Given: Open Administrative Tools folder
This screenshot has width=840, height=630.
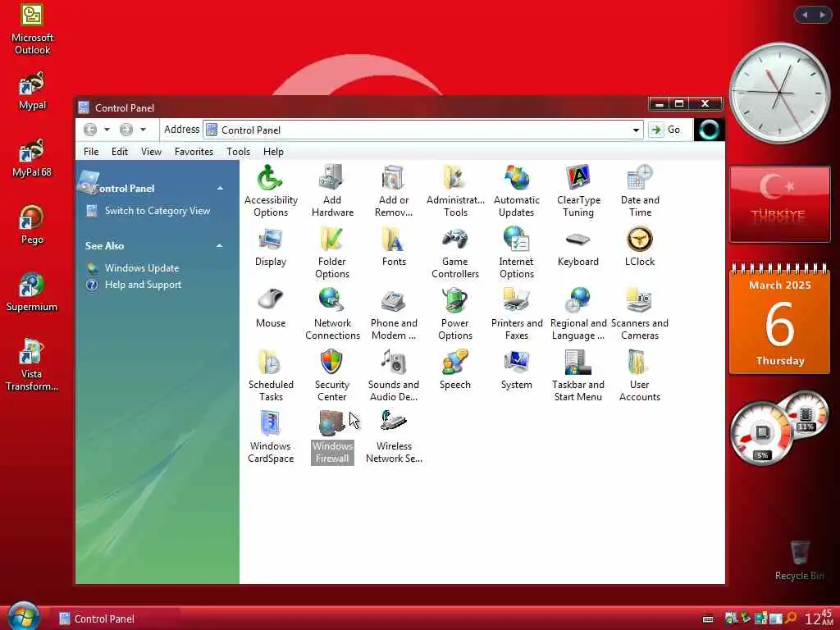Looking at the screenshot, I should (x=455, y=190).
